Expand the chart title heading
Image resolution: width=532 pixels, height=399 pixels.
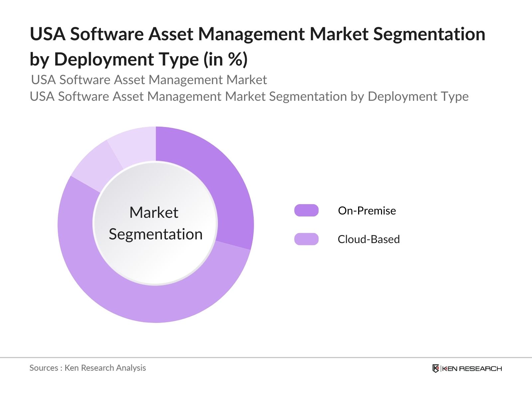[257, 46]
